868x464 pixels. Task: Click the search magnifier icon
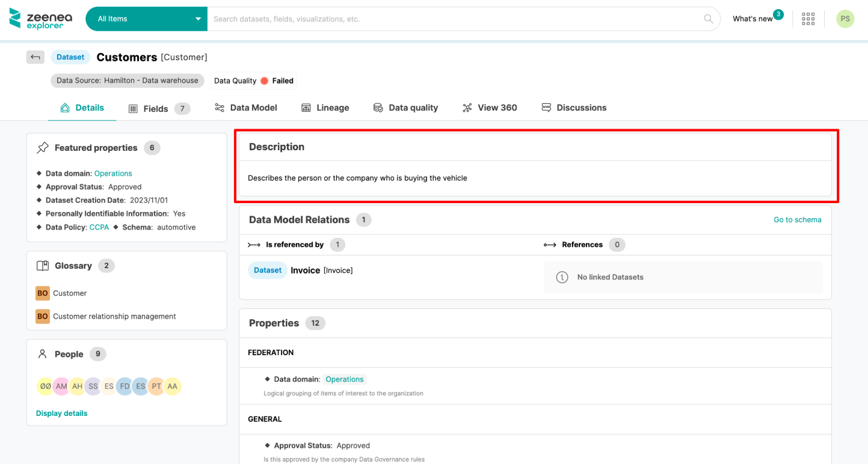click(709, 19)
